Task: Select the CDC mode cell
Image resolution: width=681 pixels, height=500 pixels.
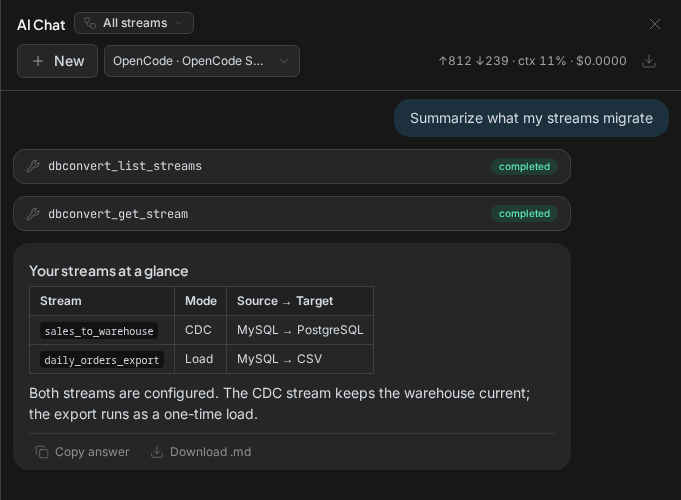Action: (198, 330)
